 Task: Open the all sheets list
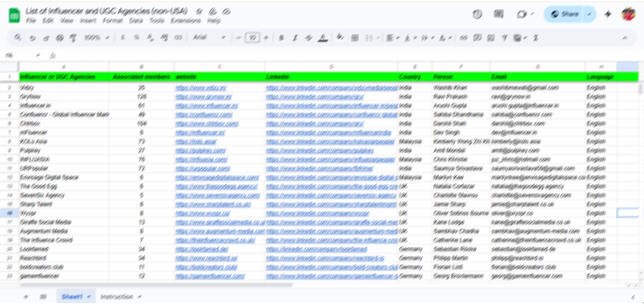[43, 296]
